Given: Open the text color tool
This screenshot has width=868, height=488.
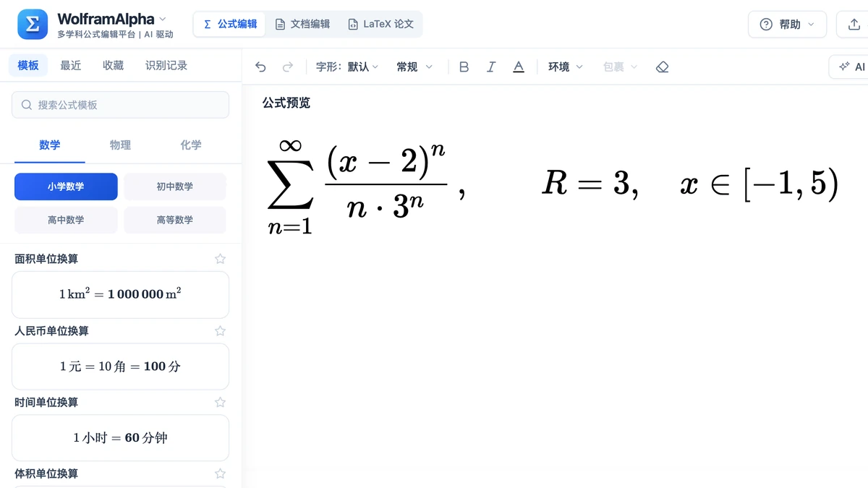Looking at the screenshot, I should 519,67.
